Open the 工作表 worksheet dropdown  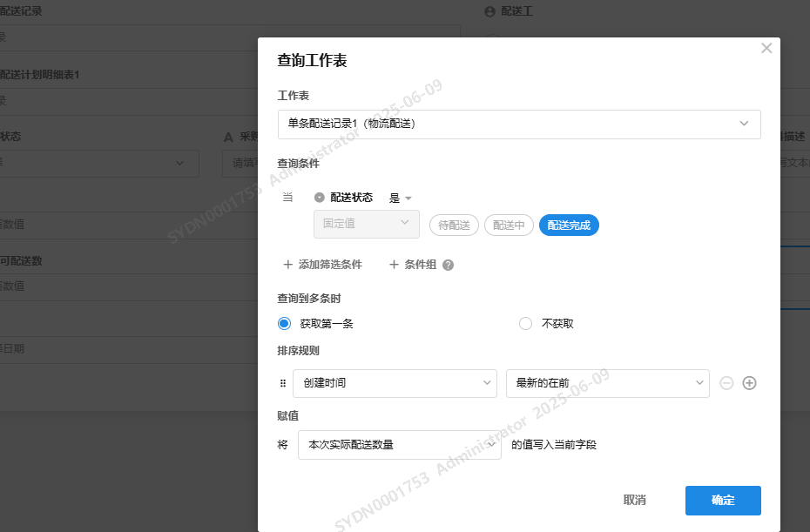click(519, 124)
